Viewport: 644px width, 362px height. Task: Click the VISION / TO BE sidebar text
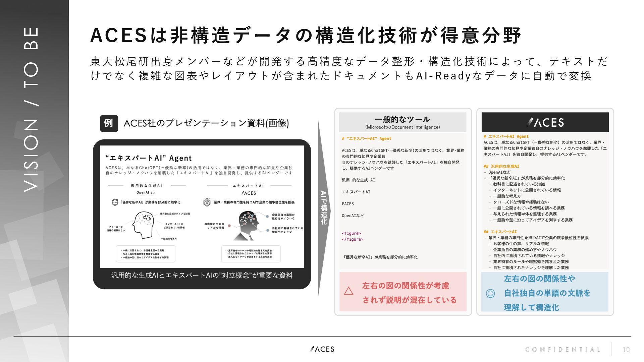click(x=32, y=109)
